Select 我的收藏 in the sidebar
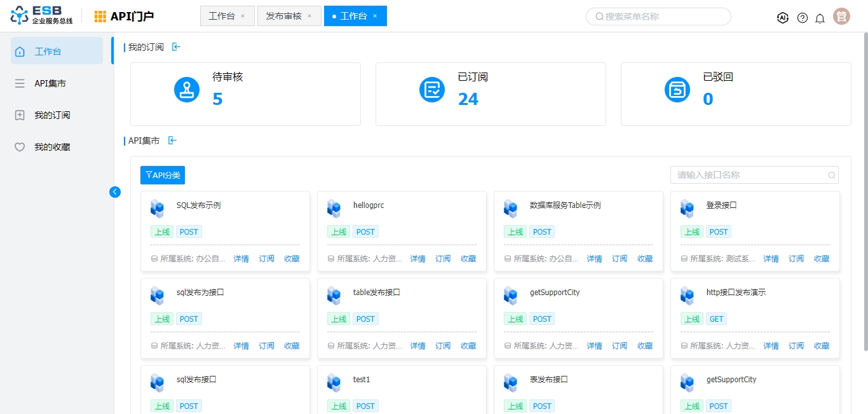Image resolution: width=868 pixels, height=414 pixels. (x=52, y=147)
